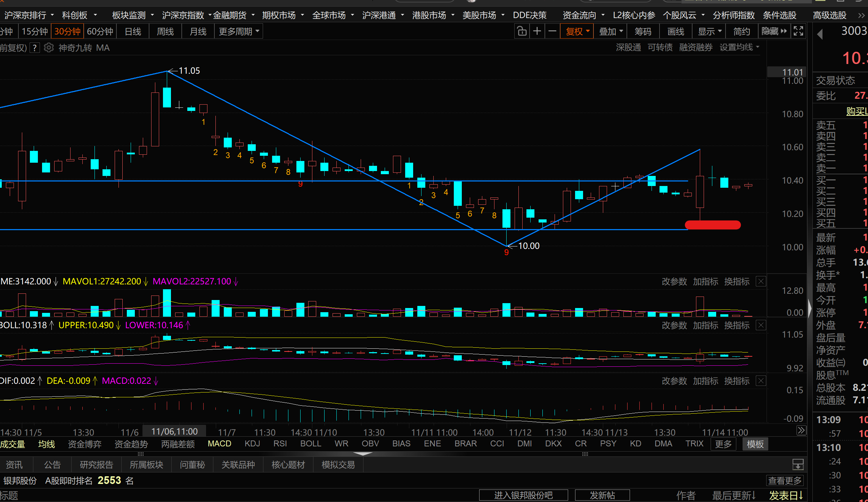Enter fullscreen chart with expand icon

(798, 31)
